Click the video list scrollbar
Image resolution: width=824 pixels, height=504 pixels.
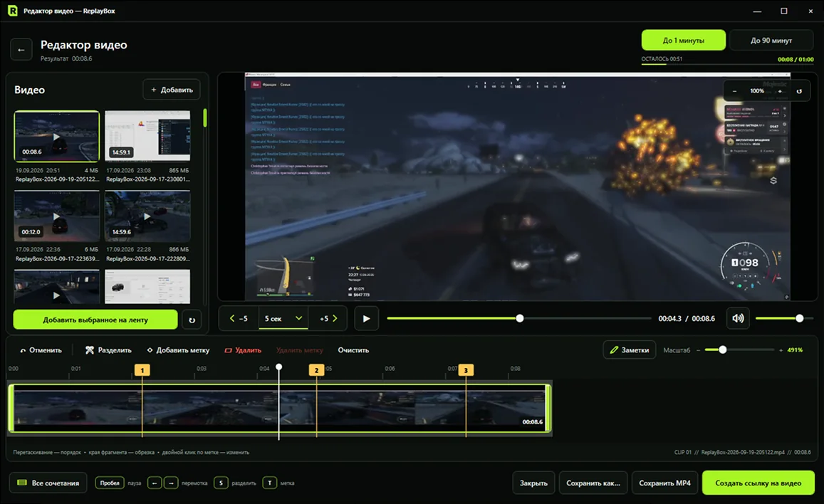tap(205, 117)
